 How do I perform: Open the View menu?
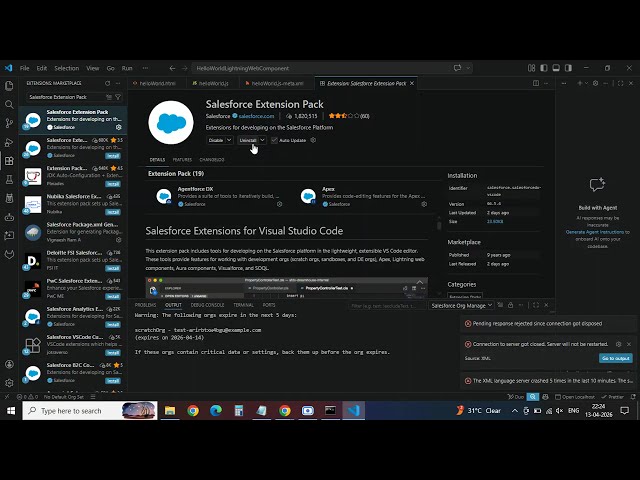[93, 68]
